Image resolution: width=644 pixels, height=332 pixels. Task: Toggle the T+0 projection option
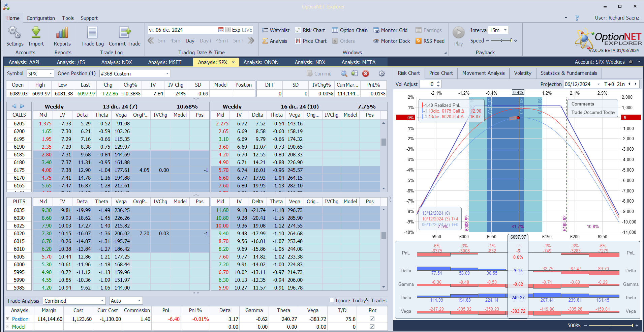point(609,84)
